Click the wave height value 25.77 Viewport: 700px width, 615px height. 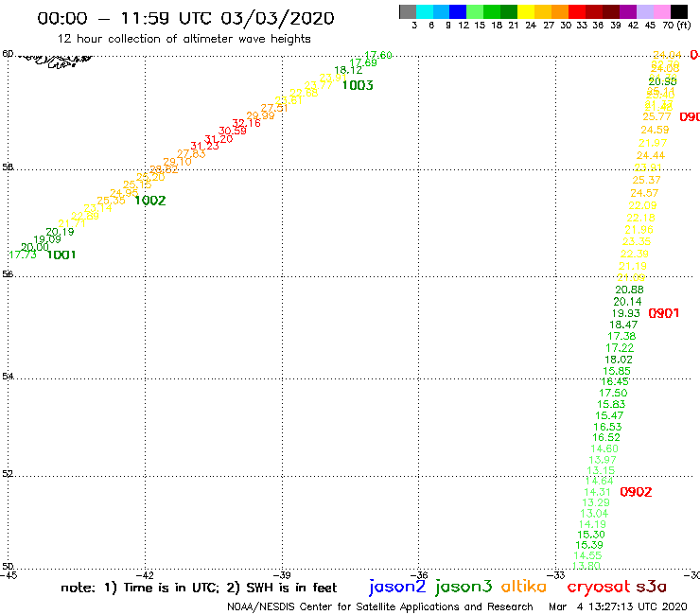656,116
